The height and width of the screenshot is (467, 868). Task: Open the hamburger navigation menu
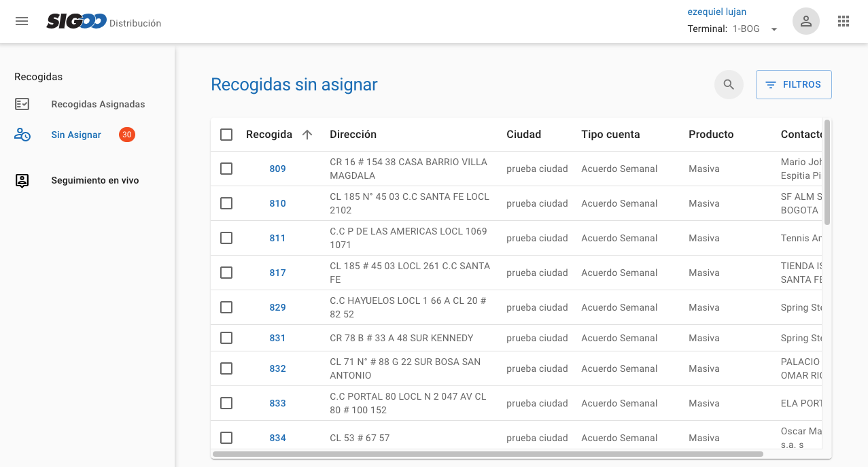22,21
